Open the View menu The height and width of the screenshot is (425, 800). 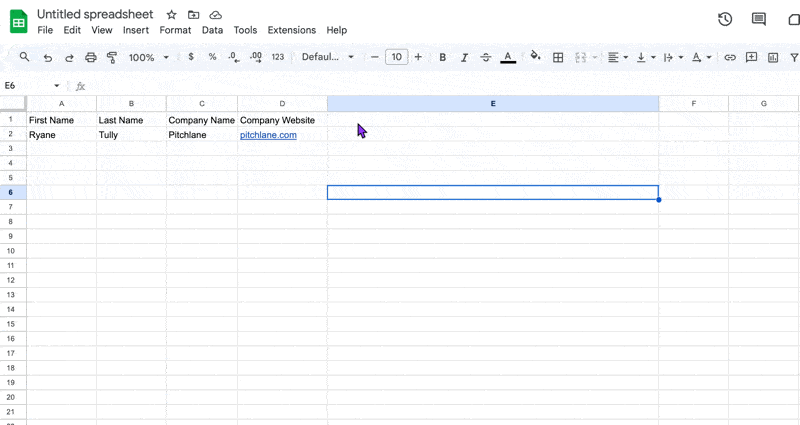(102, 30)
